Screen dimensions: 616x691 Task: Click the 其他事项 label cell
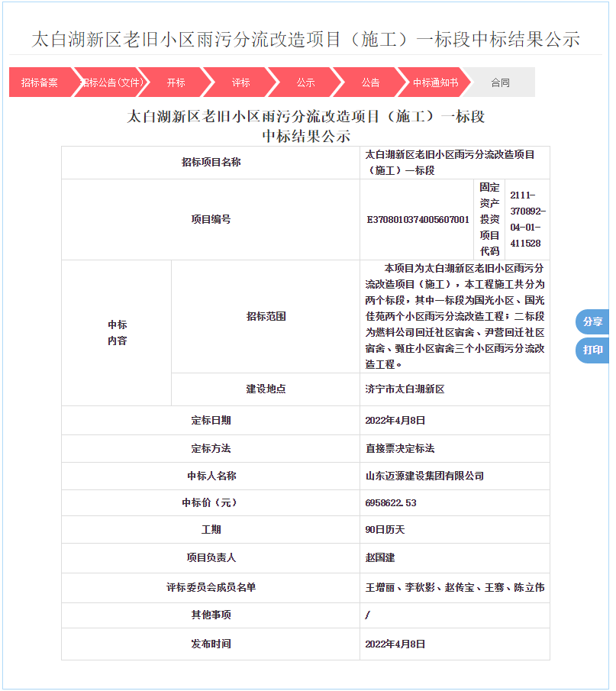pos(211,615)
